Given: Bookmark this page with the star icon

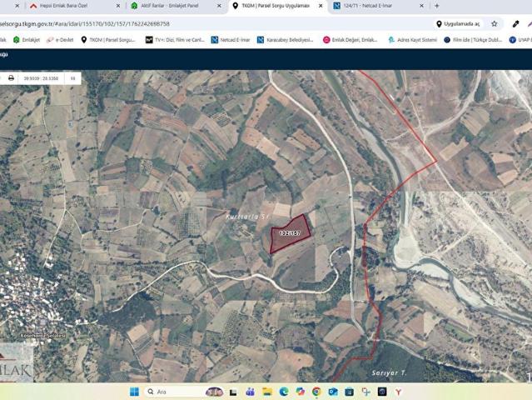Looking at the screenshot, I should [494, 24].
